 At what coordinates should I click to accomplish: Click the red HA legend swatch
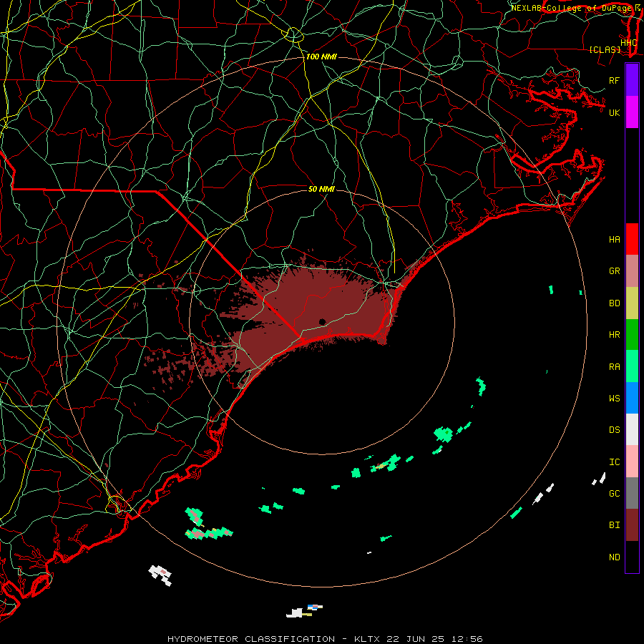pyautogui.click(x=632, y=239)
